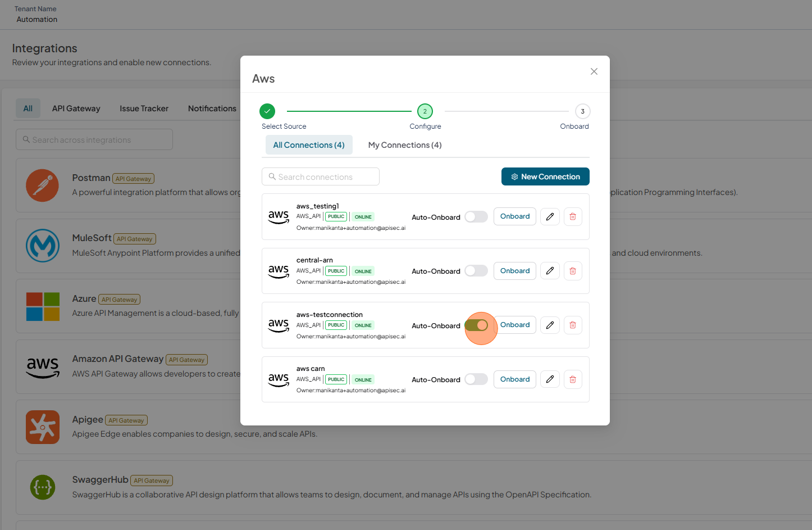Edit aws-testconnection via the pencil icon

[550, 325]
